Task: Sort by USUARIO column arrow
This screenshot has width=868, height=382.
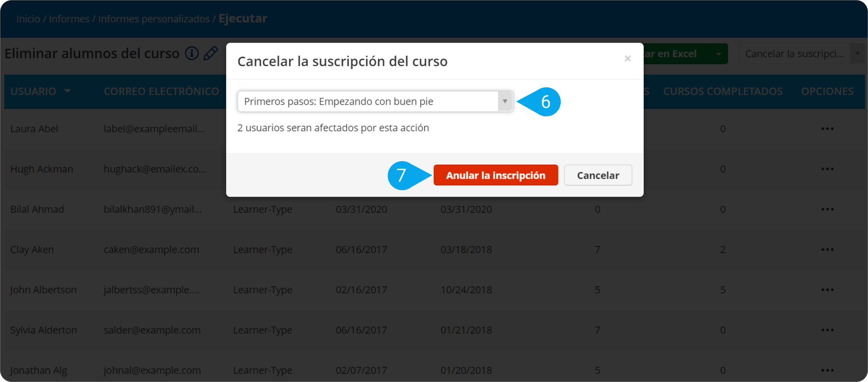Action: [x=67, y=91]
